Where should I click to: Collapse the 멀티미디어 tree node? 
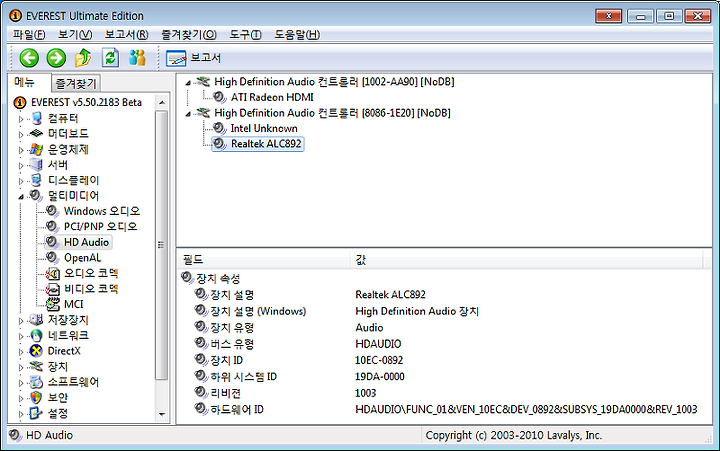click(x=21, y=197)
